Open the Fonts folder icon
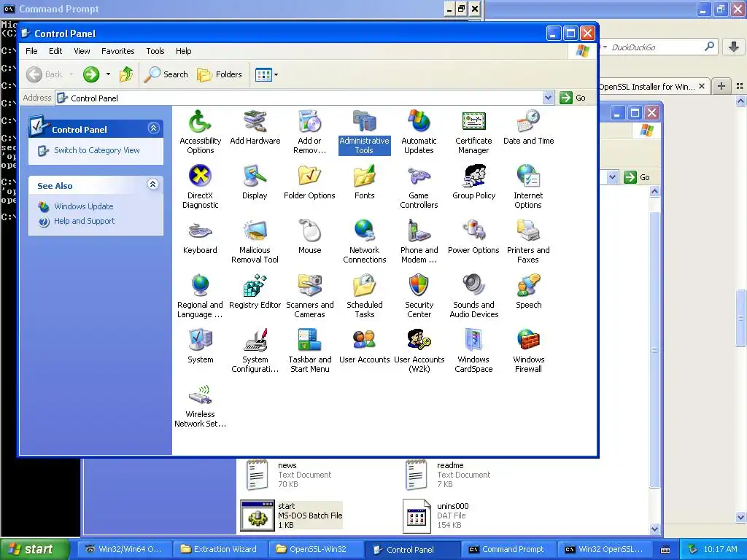Viewport: 747px width, 560px height. pyautogui.click(x=365, y=182)
